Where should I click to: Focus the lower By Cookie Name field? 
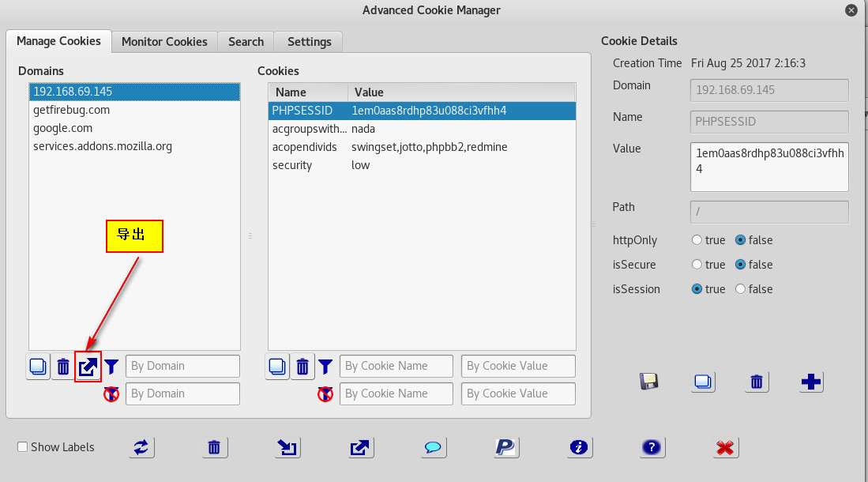pyautogui.click(x=396, y=394)
